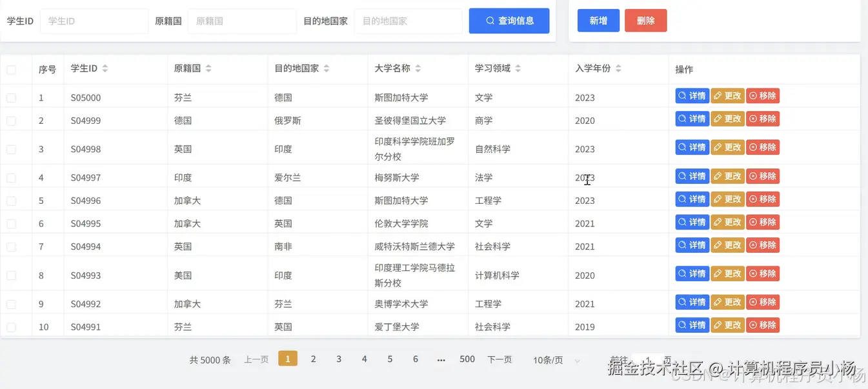
Task: Sort the table by 入学年份
Action: point(617,69)
